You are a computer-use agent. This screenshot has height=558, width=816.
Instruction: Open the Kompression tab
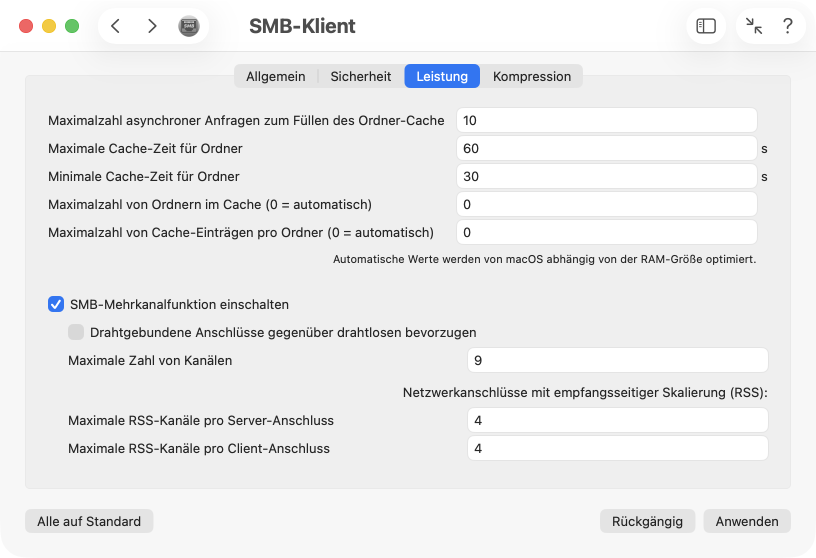click(x=532, y=77)
